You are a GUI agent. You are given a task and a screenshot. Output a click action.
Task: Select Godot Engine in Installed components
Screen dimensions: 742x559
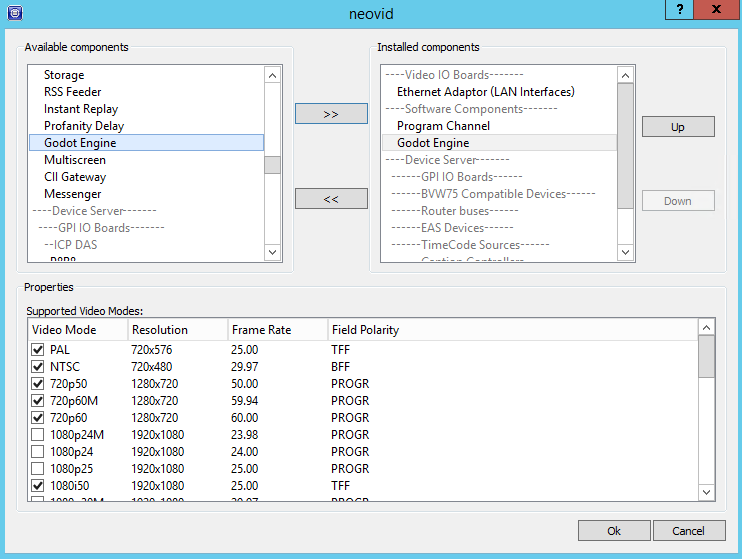point(499,143)
